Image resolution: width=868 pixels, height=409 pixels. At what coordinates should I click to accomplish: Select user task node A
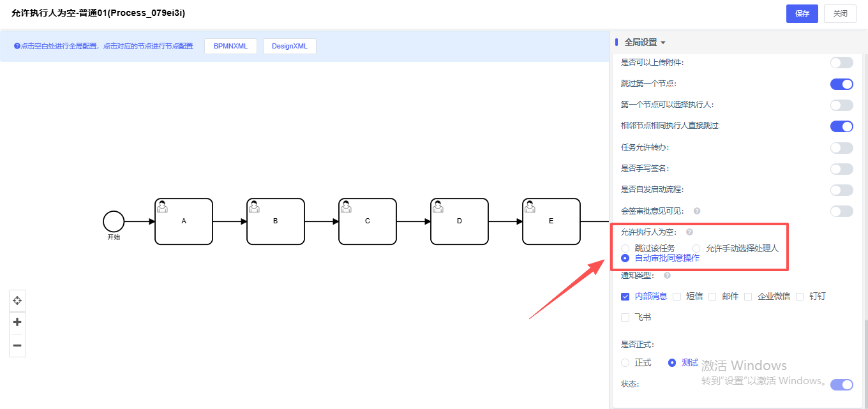pyautogui.click(x=184, y=221)
